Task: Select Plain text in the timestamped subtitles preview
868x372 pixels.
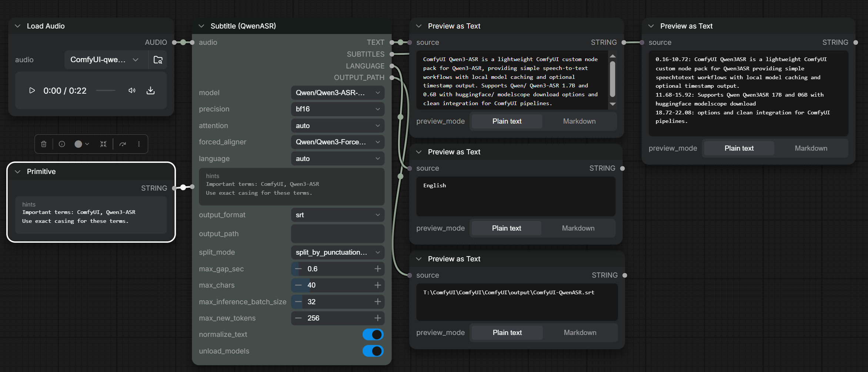Action: tap(739, 148)
